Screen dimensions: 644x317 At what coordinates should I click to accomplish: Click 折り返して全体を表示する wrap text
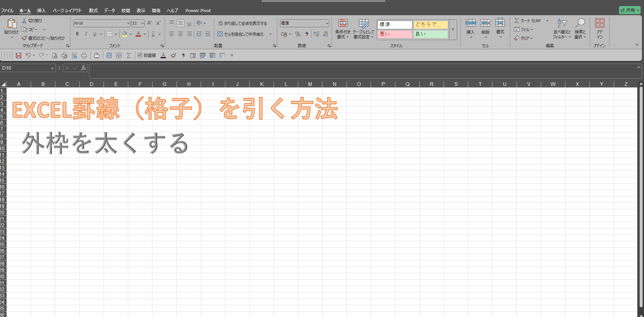click(243, 23)
